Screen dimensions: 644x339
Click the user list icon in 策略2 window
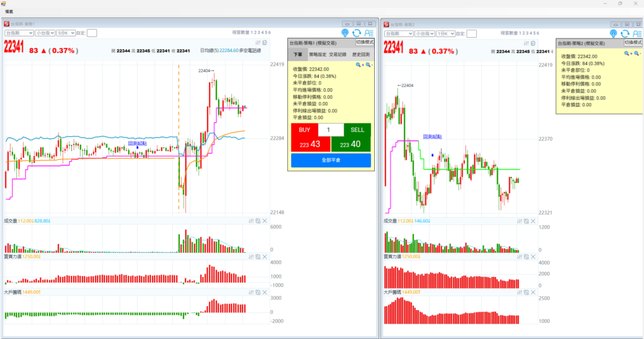click(x=637, y=34)
